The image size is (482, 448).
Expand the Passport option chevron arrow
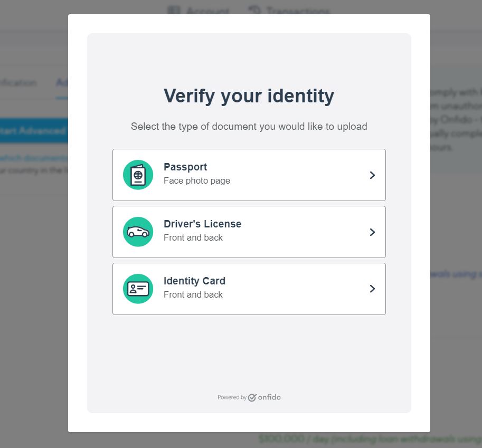372,175
